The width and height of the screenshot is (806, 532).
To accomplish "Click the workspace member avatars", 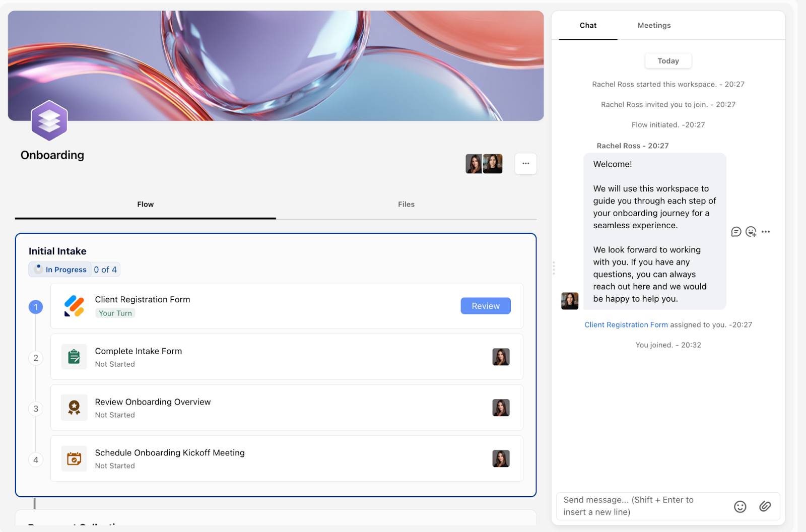I will 484,164.
